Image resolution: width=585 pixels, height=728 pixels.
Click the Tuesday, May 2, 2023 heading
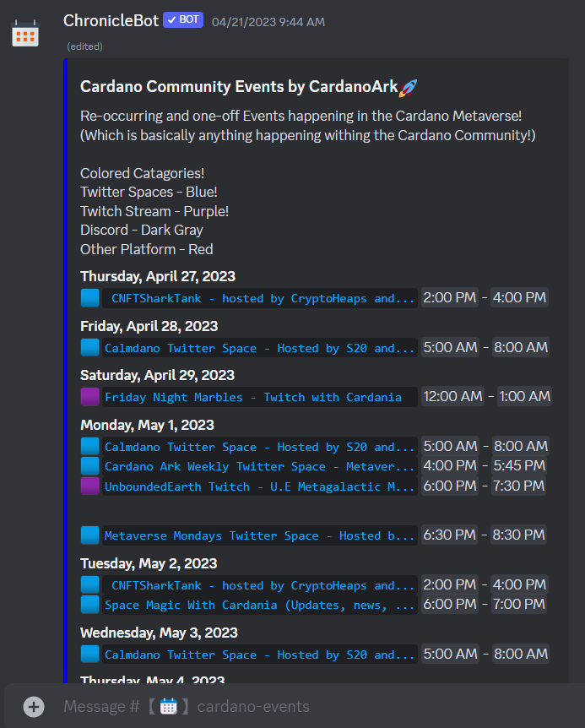(149, 563)
